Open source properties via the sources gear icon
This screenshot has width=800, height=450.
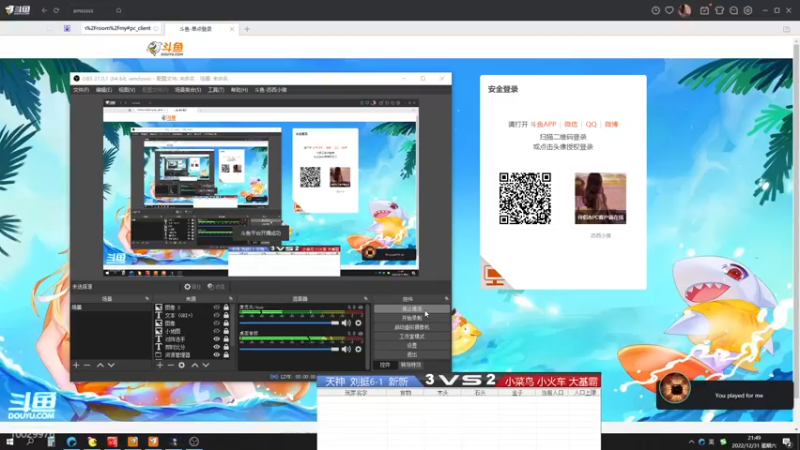182,365
